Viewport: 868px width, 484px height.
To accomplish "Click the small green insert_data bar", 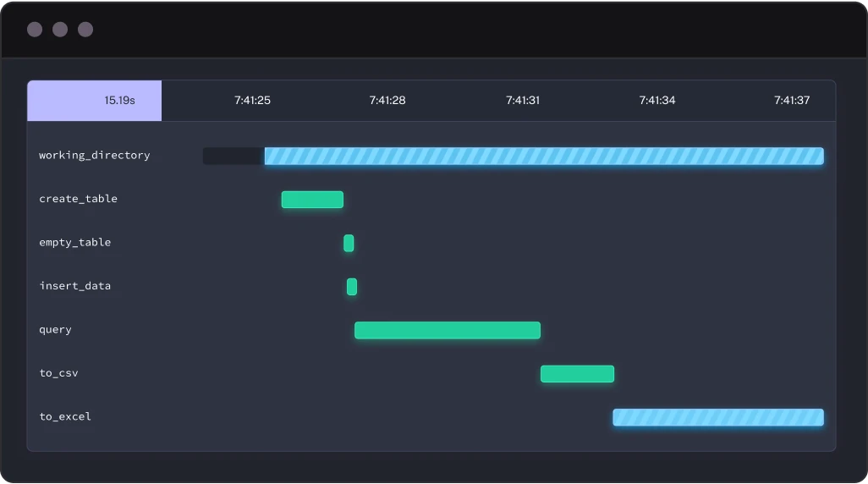I will point(352,287).
